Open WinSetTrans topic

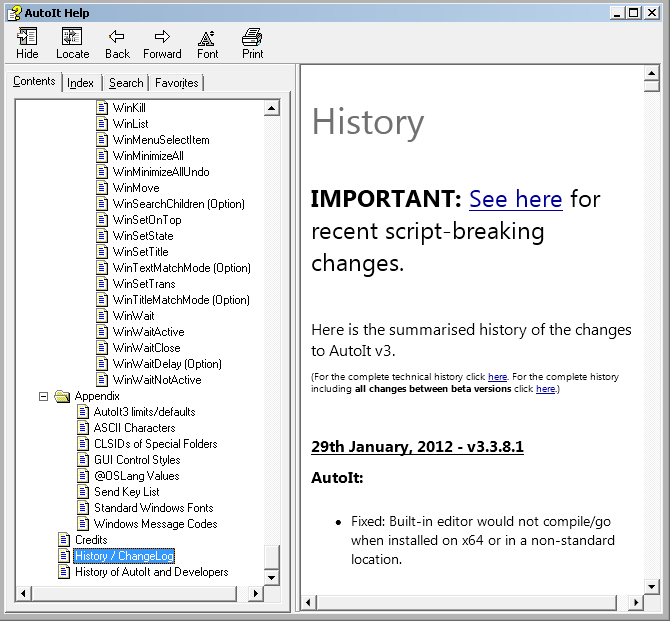coord(144,284)
